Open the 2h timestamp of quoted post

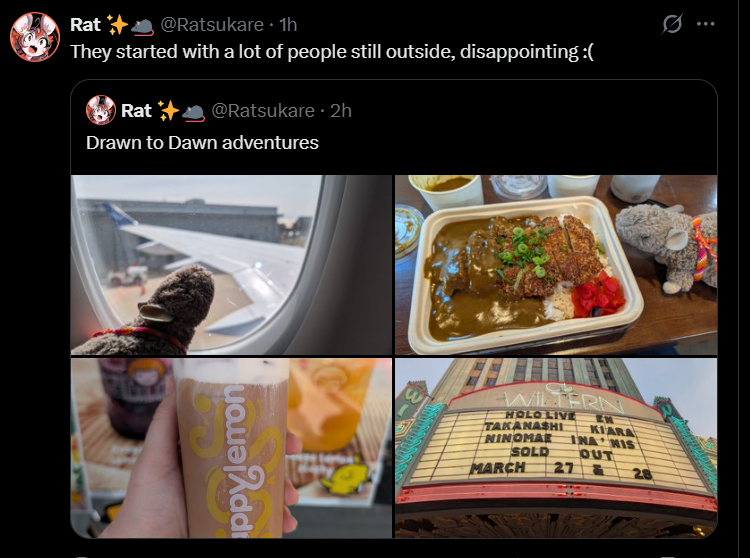point(341,110)
